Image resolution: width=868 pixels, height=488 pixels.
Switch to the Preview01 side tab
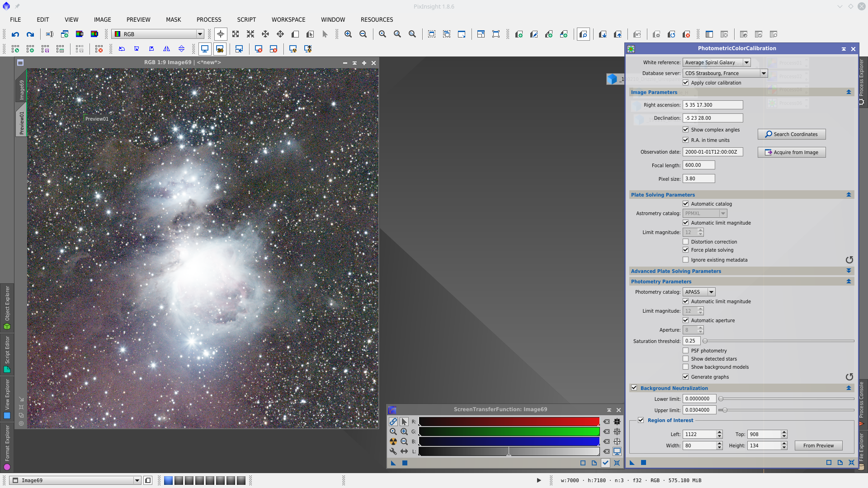coord(21,122)
